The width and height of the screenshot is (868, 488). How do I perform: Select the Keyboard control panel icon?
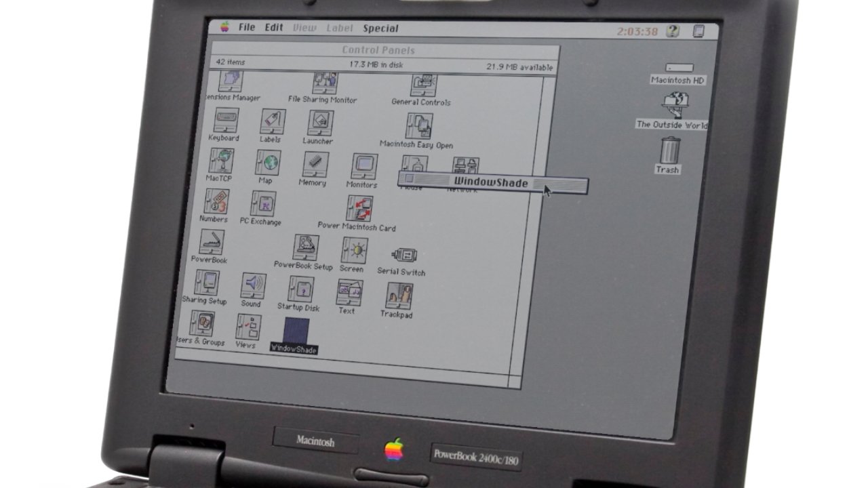coord(226,122)
